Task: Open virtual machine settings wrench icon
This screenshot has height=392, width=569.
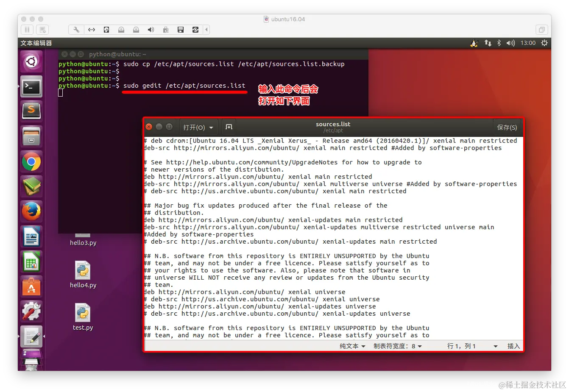Action: (76, 30)
